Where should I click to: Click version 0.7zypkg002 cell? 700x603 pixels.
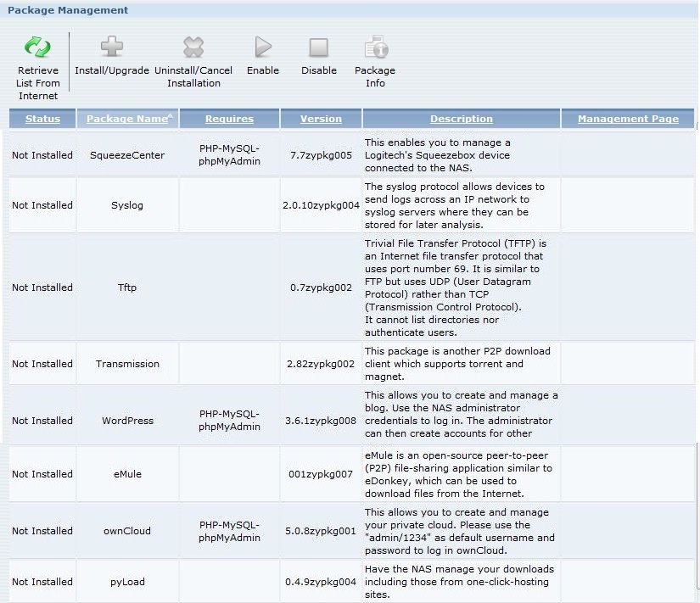[321, 288]
